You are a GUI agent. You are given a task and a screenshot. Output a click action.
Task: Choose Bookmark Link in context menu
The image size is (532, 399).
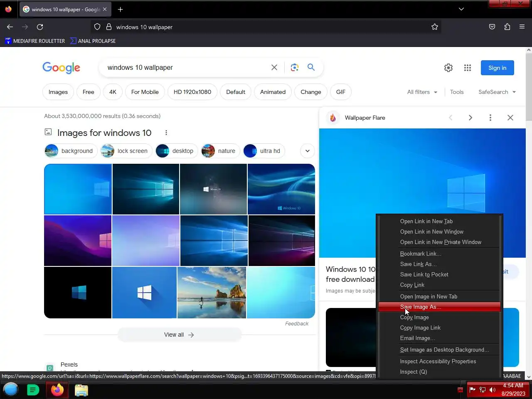tap(439, 254)
